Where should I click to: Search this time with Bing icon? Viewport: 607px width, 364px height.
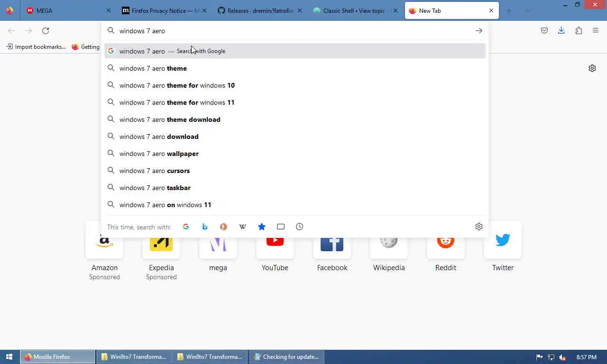(205, 227)
